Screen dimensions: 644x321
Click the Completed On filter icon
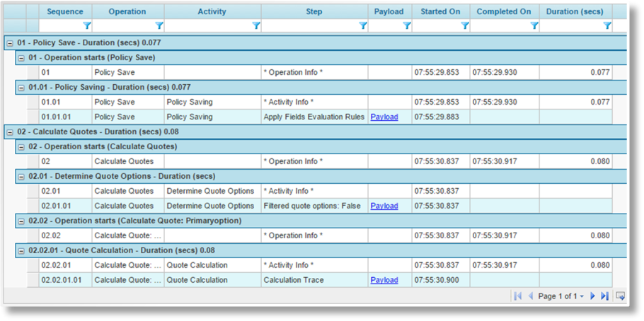[534, 25]
